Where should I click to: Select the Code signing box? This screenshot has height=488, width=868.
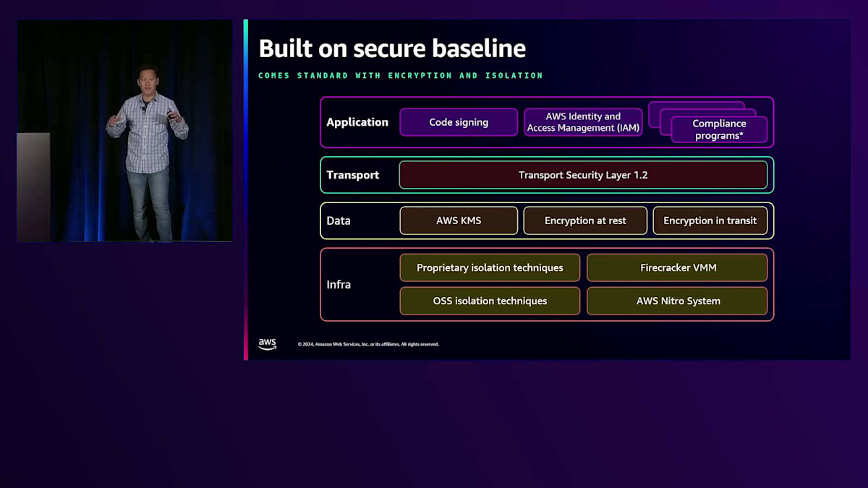pos(459,122)
